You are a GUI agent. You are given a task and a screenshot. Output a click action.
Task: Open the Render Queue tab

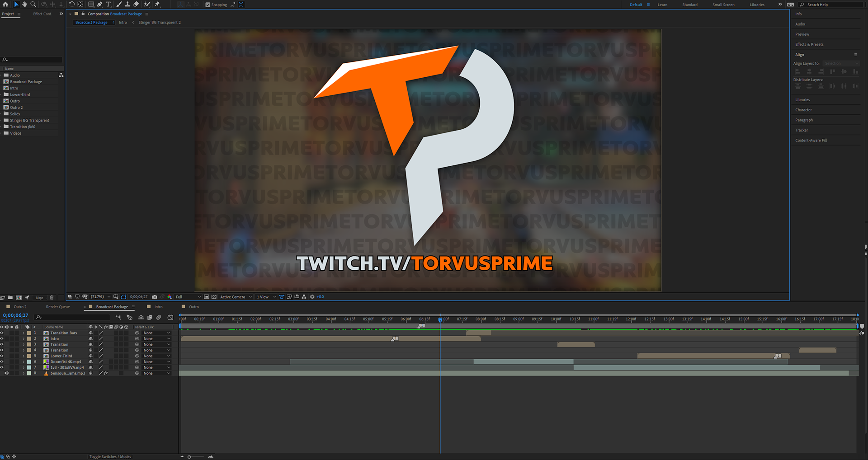coord(58,307)
